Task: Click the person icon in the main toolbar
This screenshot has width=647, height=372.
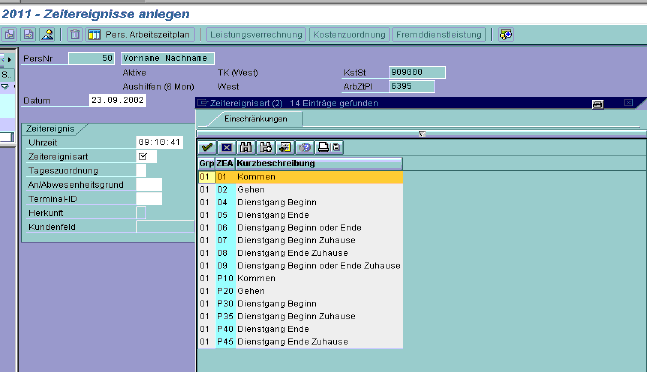Action: [47, 34]
